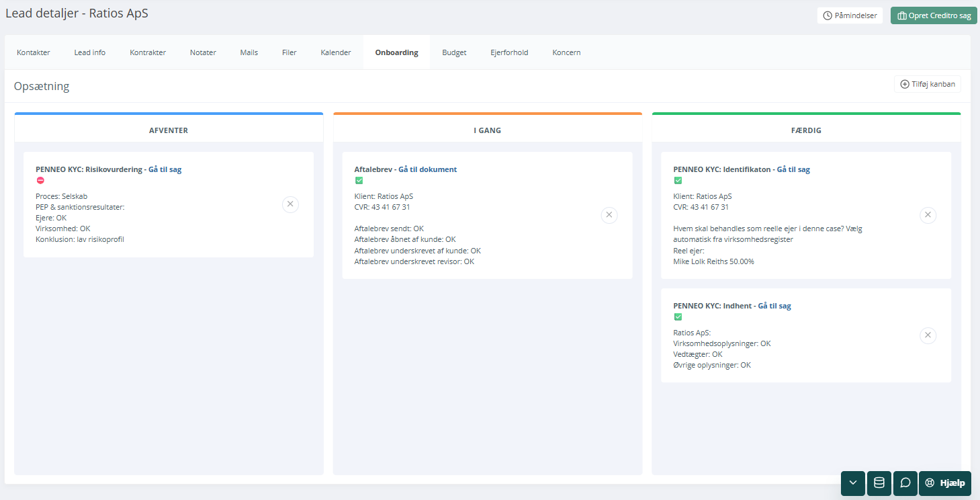This screenshot has height=500, width=980.
Task: Click the Påmindelser button
Action: coord(850,15)
